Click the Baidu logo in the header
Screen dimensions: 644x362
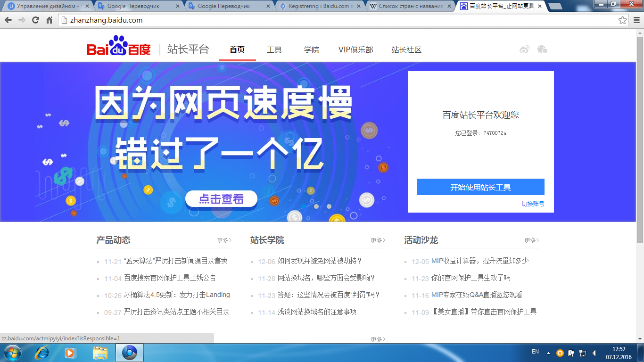pyautogui.click(x=119, y=46)
